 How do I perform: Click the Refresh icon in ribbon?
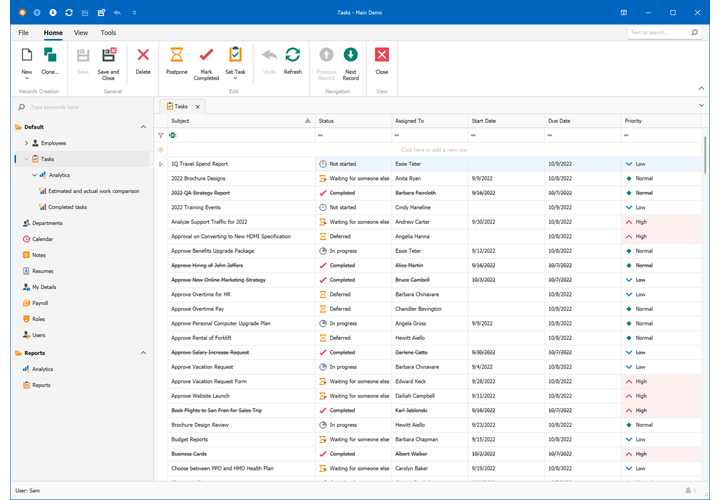tap(292, 56)
